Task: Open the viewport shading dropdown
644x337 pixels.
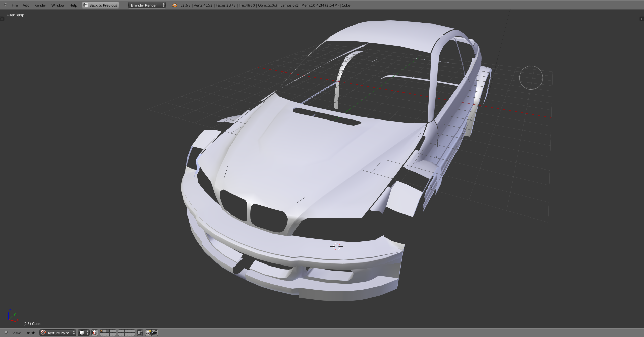Action: [x=84, y=333]
